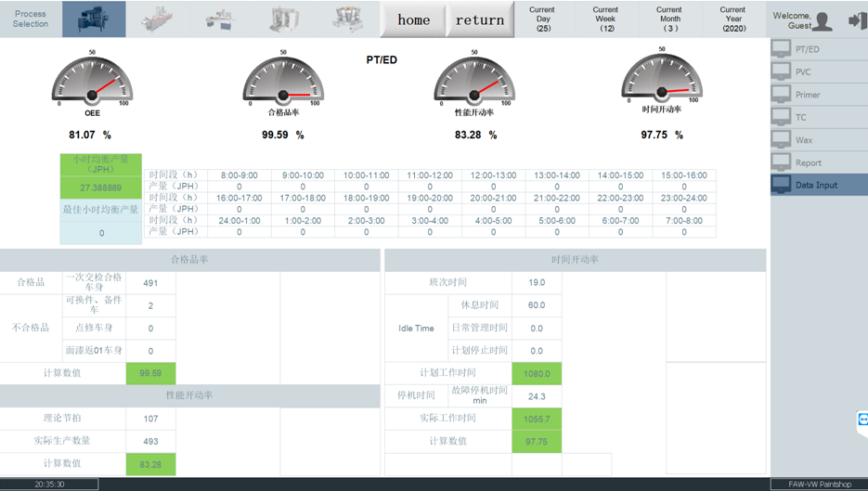The image size is (868, 491).
Task: Click the second process machine icon
Action: tap(158, 19)
